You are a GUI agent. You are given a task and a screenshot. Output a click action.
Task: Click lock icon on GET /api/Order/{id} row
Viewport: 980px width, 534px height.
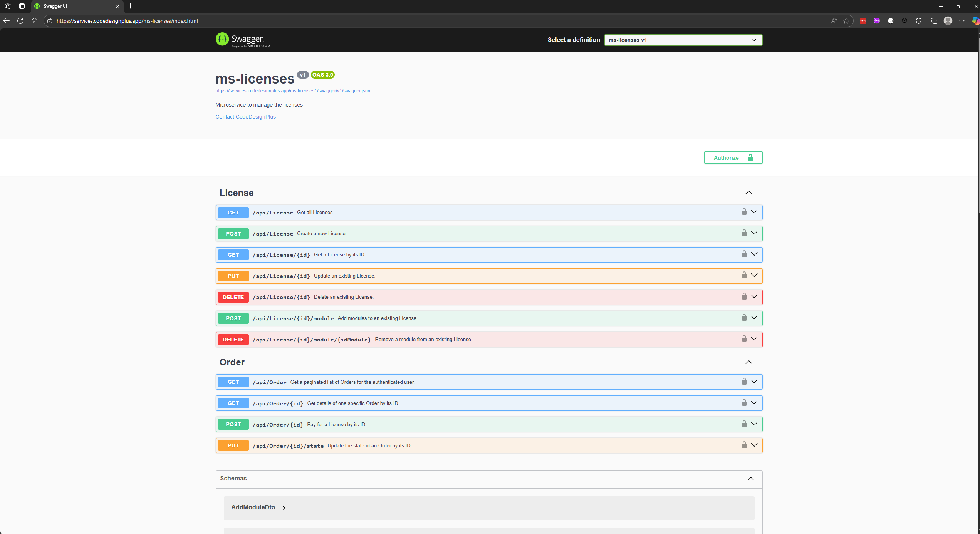coord(744,403)
